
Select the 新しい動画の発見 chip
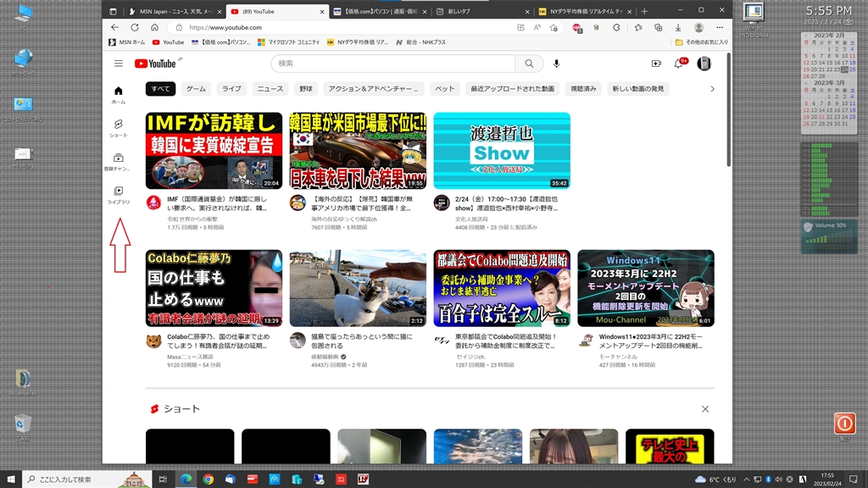click(637, 88)
